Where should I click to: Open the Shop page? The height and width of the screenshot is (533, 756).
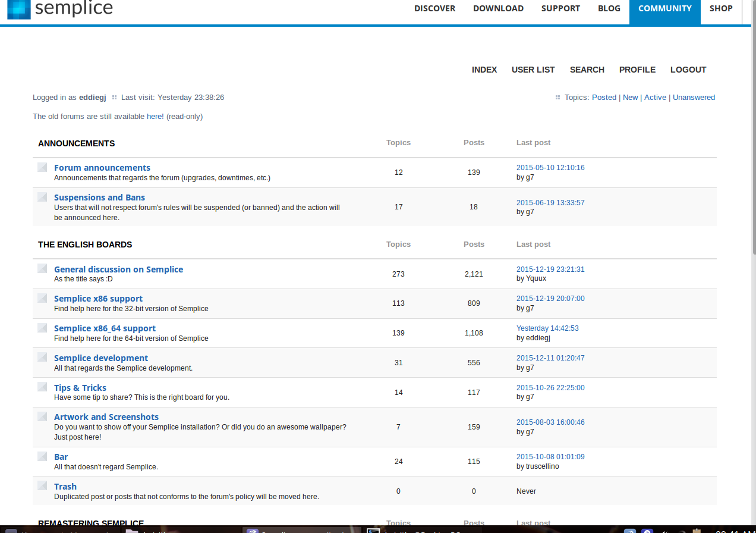[x=721, y=8]
